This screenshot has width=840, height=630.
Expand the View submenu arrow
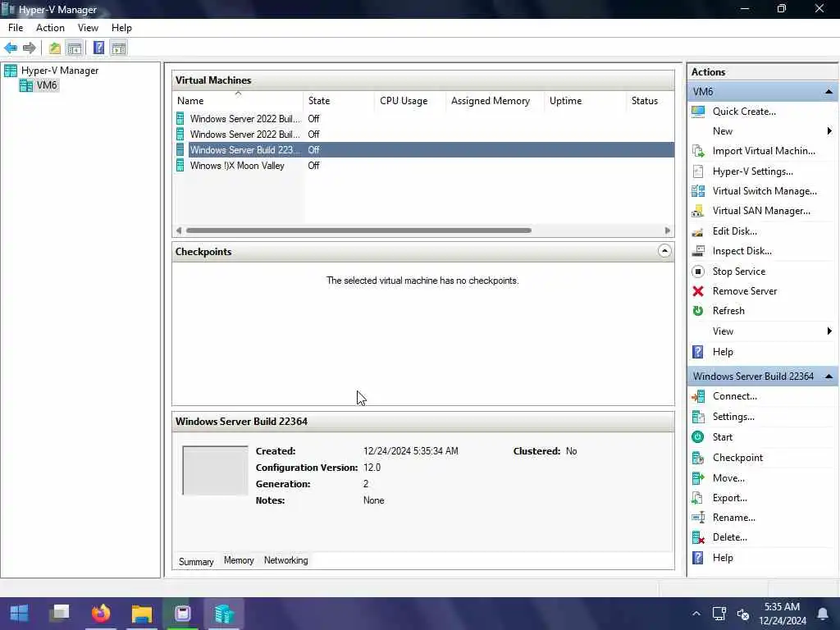pyautogui.click(x=829, y=331)
